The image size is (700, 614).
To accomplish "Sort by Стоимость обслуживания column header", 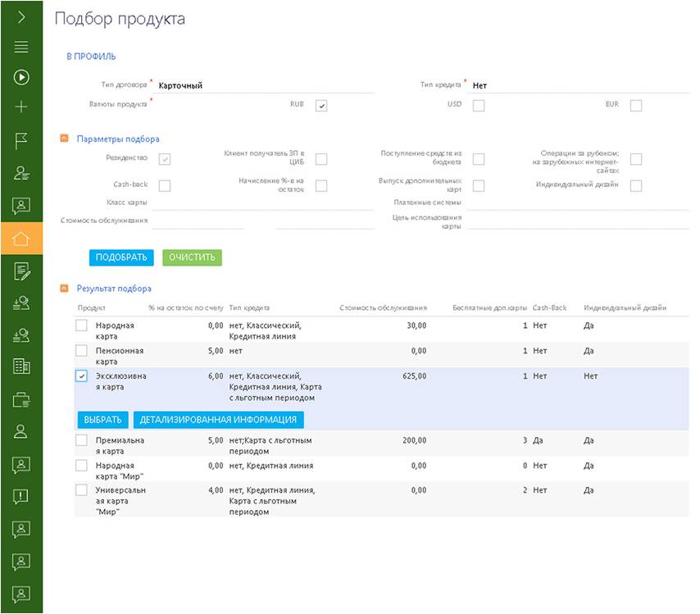I will (383, 308).
